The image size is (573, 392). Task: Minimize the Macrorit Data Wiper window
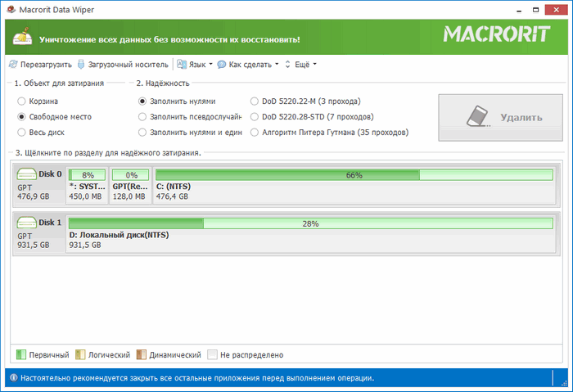519,10
